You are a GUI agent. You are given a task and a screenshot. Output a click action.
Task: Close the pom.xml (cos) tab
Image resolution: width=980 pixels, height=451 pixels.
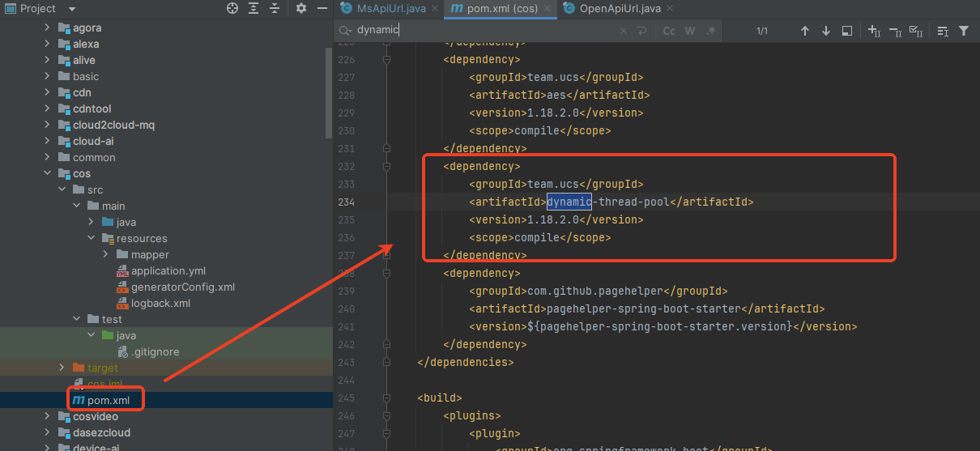(x=548, y=8)
